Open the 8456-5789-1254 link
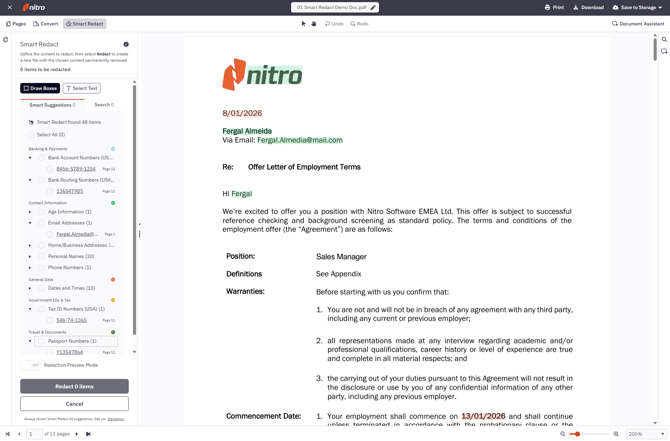Image resolution: width=670 pixels, height=441 pixels. [x=76, y=169]
